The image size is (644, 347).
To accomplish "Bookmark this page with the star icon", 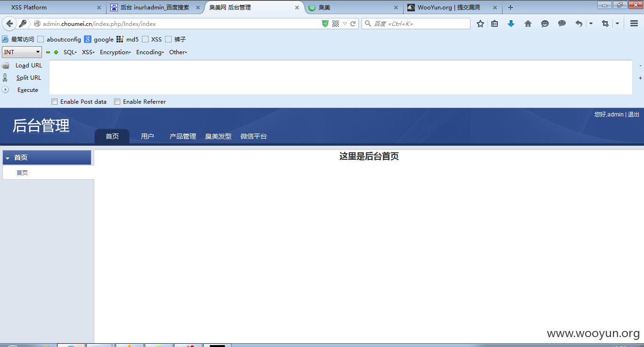I will coord(480,24).
